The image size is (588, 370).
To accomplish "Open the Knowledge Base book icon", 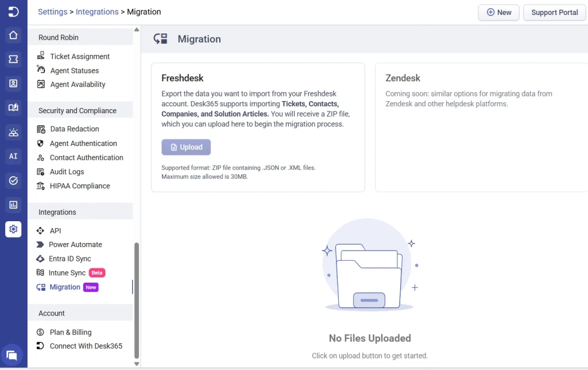I will 13,107.
